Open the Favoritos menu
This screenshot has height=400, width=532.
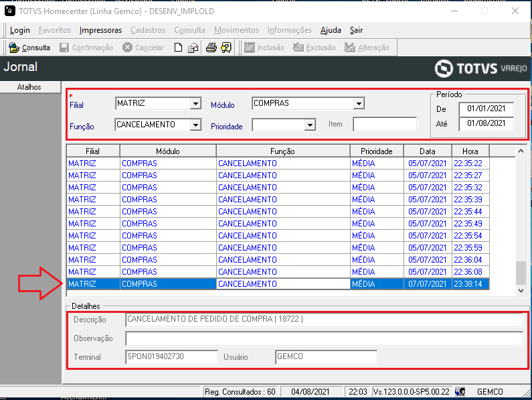point(55,30)
